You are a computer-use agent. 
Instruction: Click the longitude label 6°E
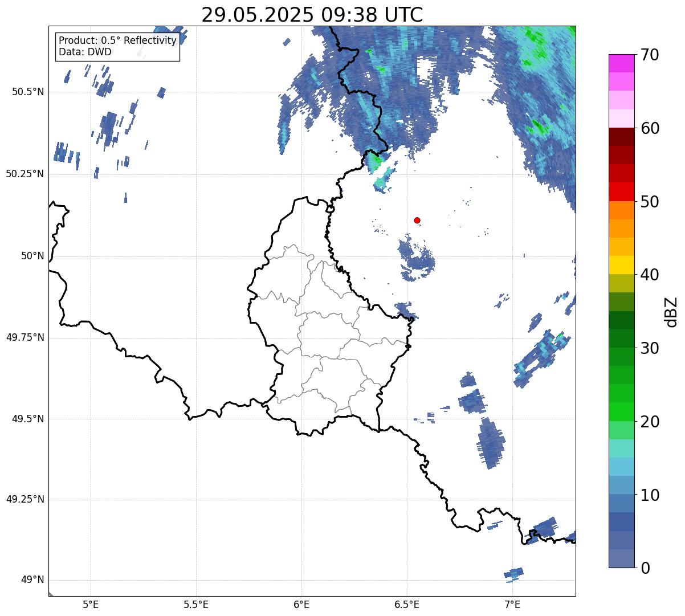click(301, 604)
